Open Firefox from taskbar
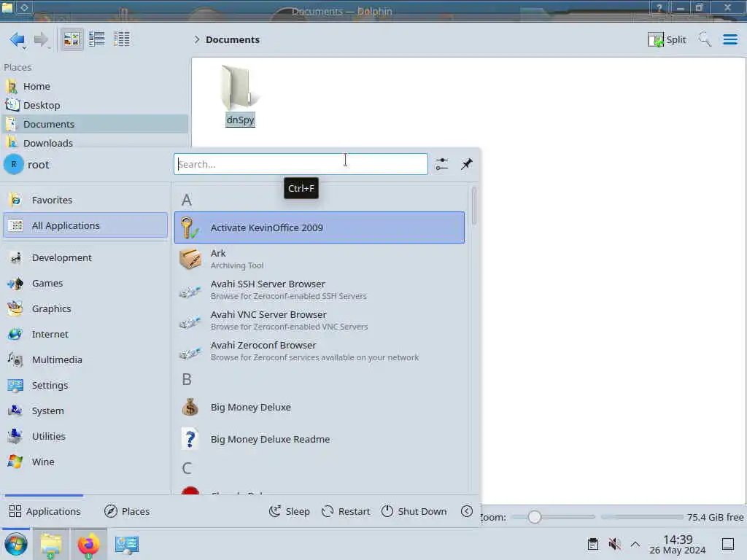 coord(88,544)
